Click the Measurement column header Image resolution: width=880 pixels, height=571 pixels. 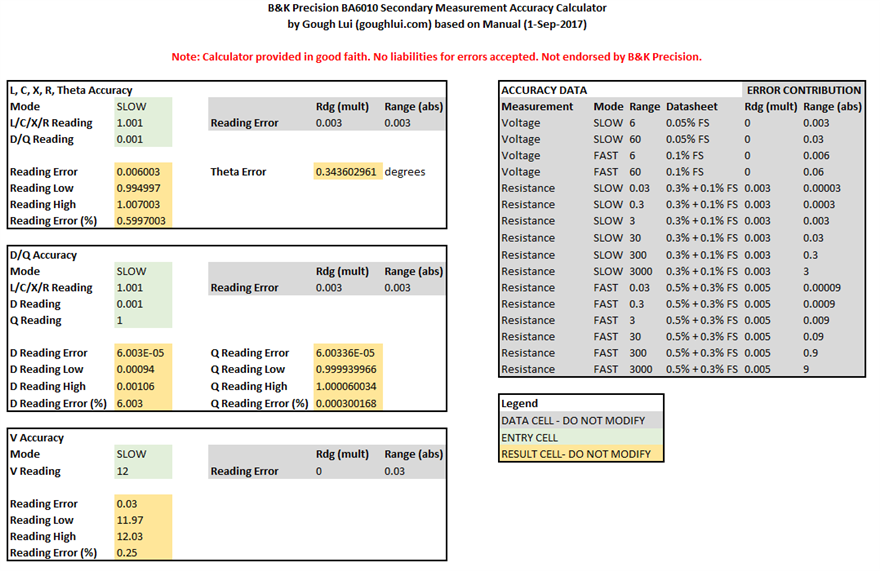pos(537,106)
